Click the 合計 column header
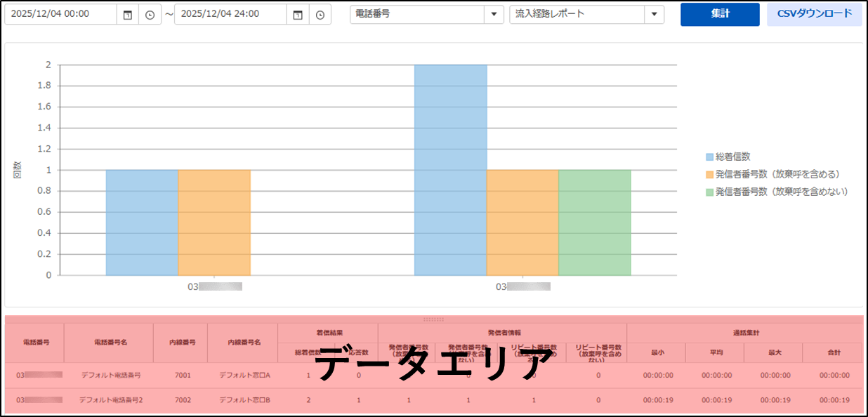 (x=833, y=352)
